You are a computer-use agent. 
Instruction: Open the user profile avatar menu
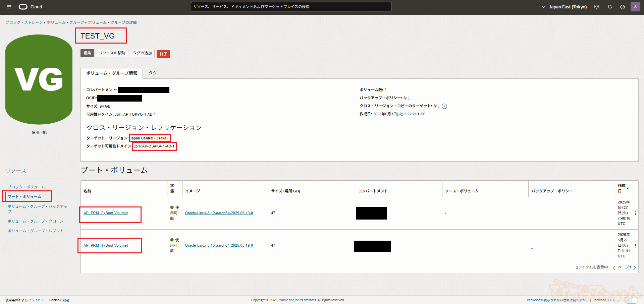point(635,7)
